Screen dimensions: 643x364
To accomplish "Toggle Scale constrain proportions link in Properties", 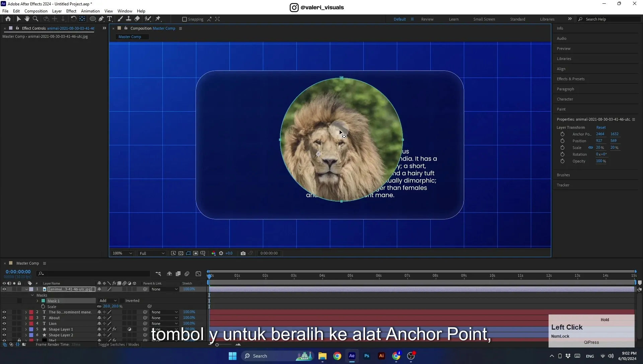I will (x=590, y=148).
